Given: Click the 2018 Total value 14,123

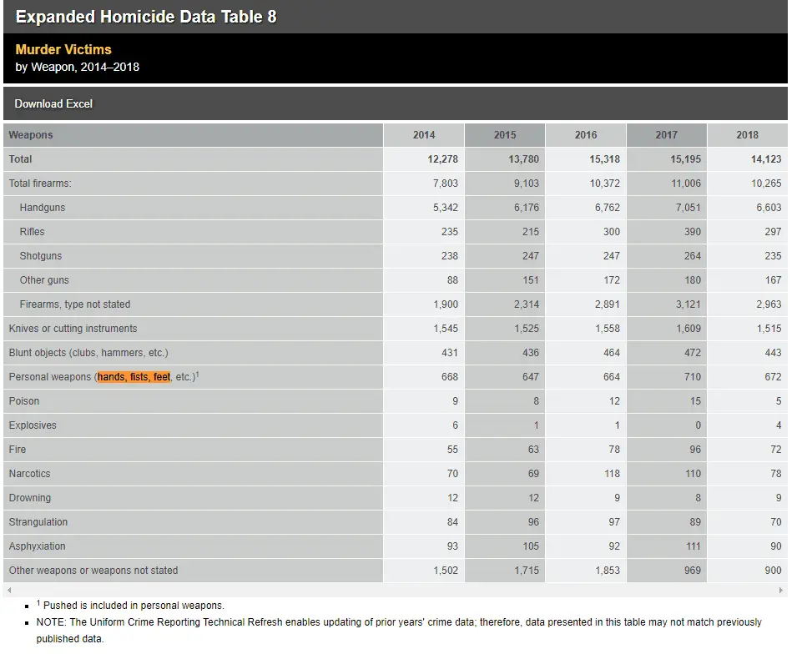Looking at the screenshot, I should click(765, 159).
